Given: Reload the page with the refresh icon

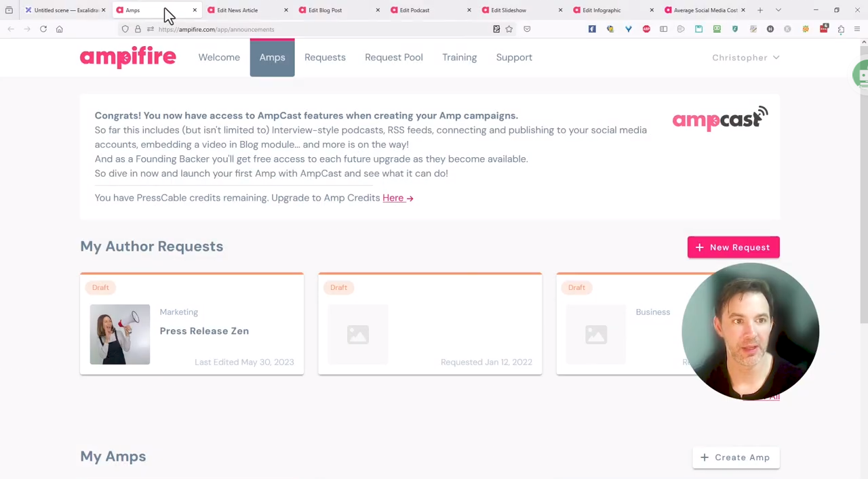Looking at the screenshot, I should click(x=43, y=29).
